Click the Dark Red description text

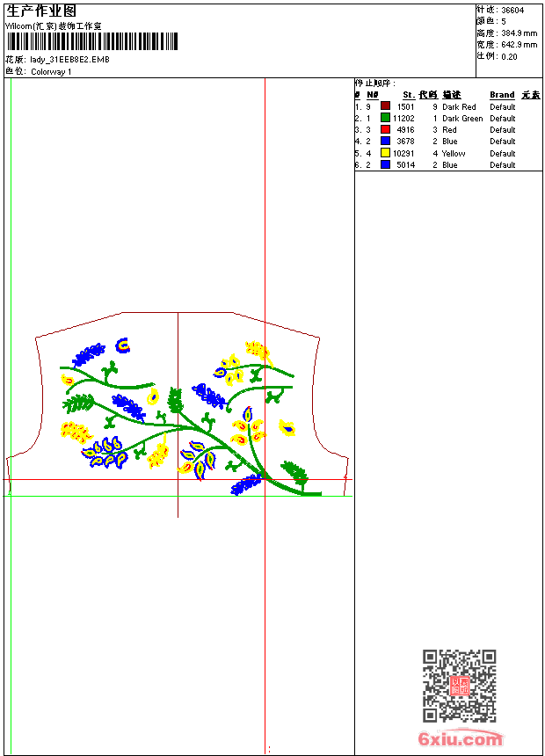[x=459, y=106]
